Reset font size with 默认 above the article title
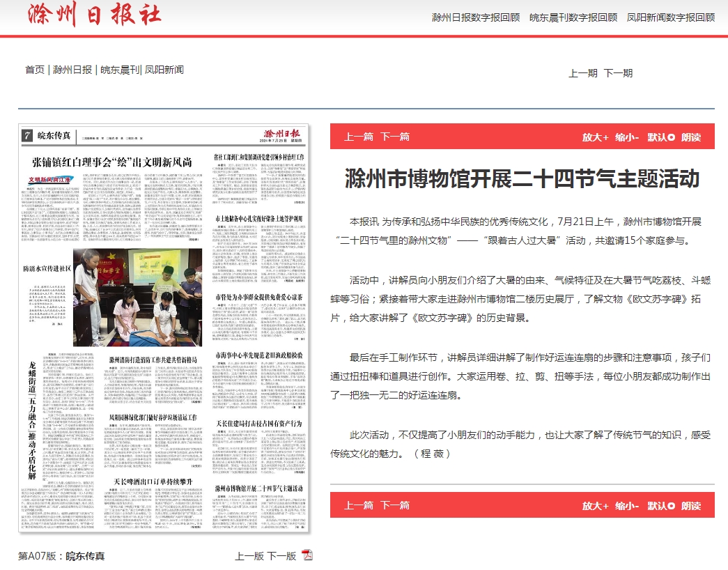 click(x=660, y=137)
